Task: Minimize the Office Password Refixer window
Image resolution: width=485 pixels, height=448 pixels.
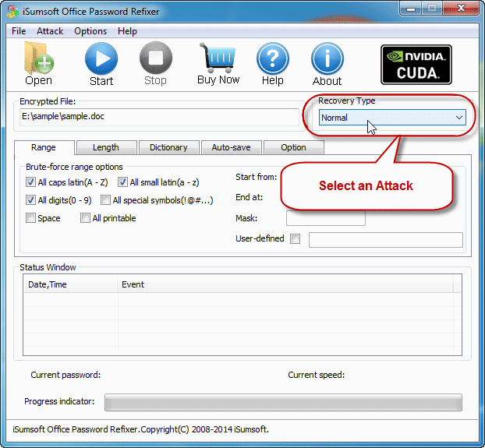Action: point(410,9)
